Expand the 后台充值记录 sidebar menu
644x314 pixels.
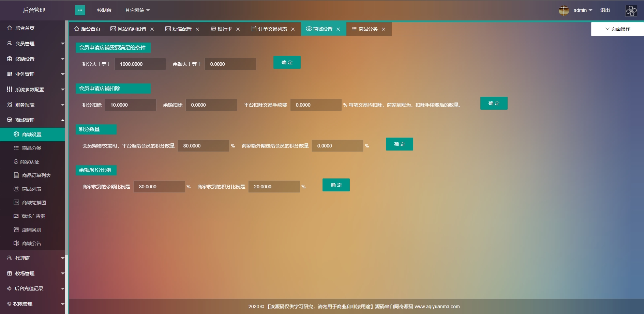[32, 288]
